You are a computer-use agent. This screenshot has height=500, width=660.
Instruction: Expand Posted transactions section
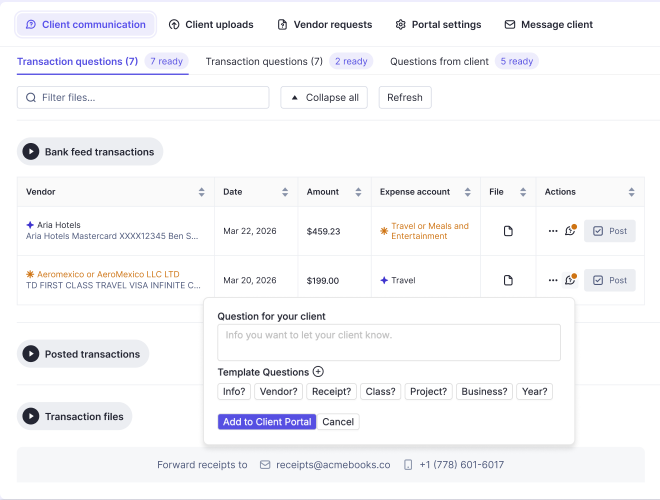point(83,354)
